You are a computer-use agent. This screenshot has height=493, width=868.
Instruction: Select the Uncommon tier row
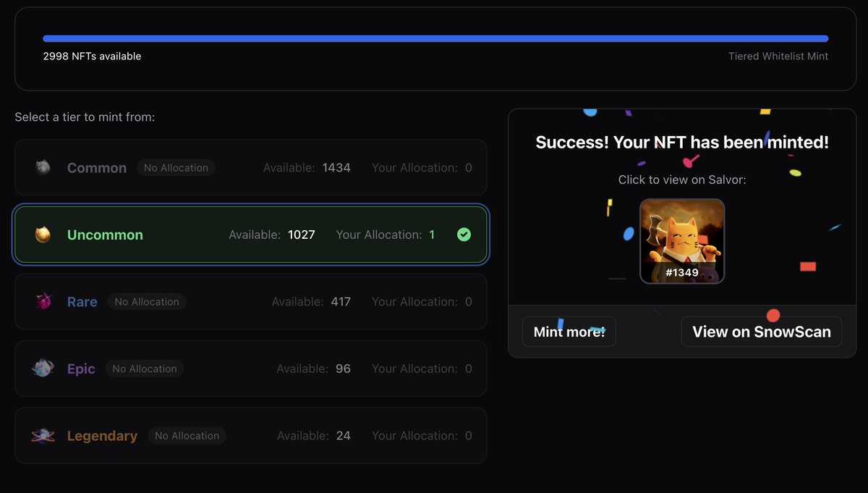[x=250, y=234]
